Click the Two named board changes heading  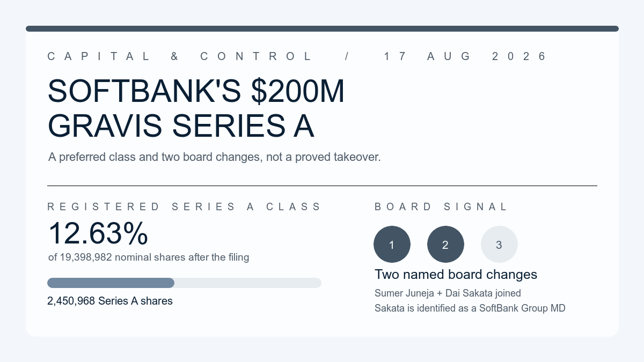click(x=456, y=275)
